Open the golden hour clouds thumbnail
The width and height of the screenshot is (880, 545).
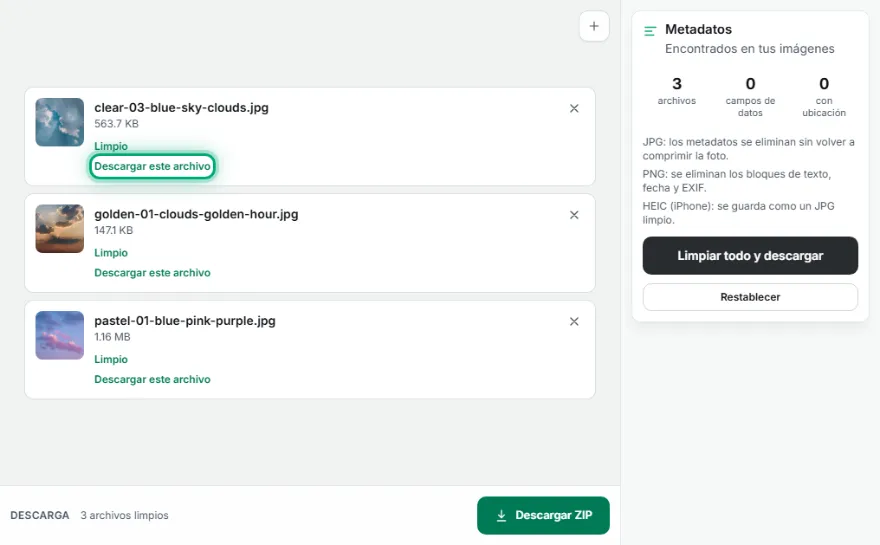pyautogui.click(x=59, y=228)
